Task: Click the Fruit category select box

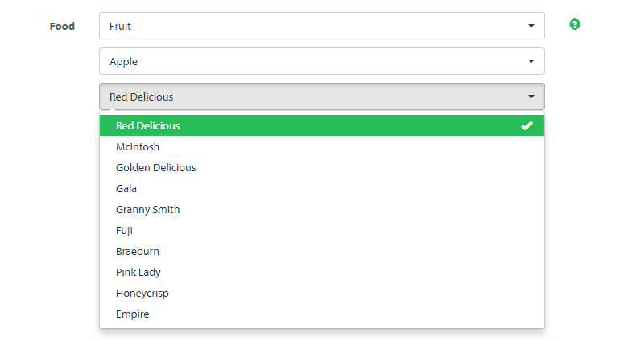Action: click(322, 26)
